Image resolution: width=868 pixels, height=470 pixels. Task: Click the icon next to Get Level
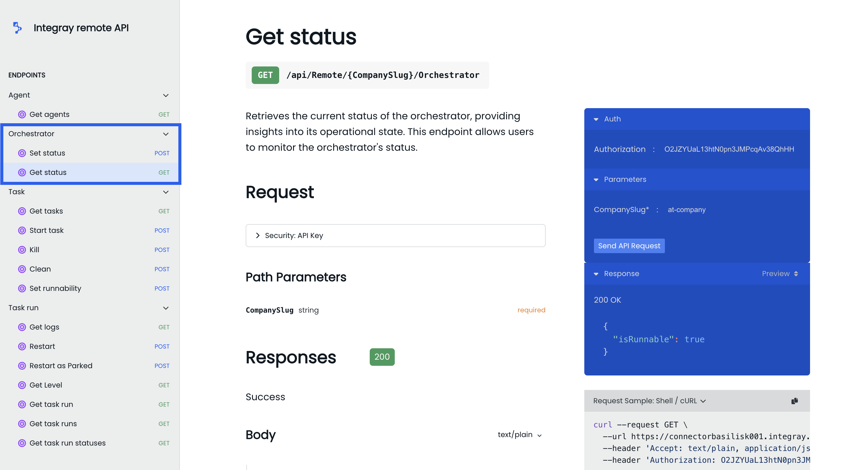[22, 385]
